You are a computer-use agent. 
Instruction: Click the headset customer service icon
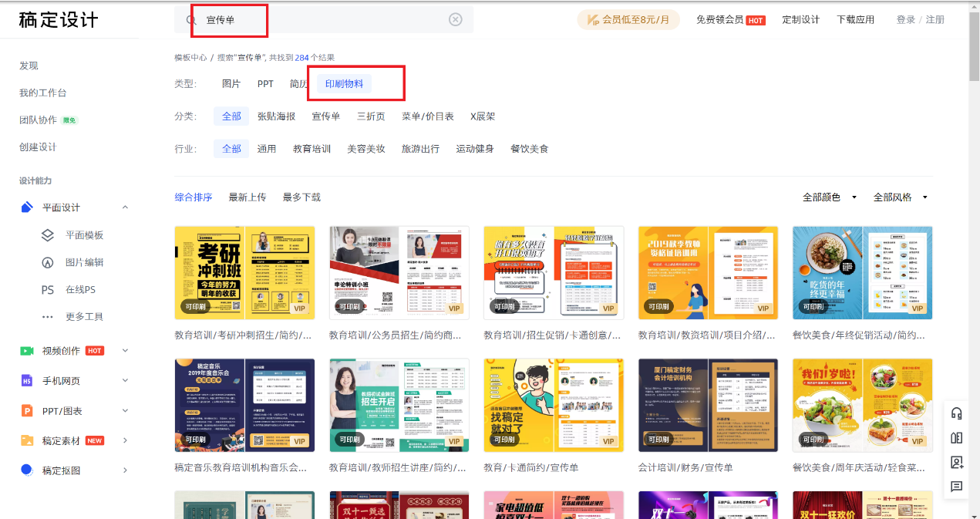click(x=957, y=413)
